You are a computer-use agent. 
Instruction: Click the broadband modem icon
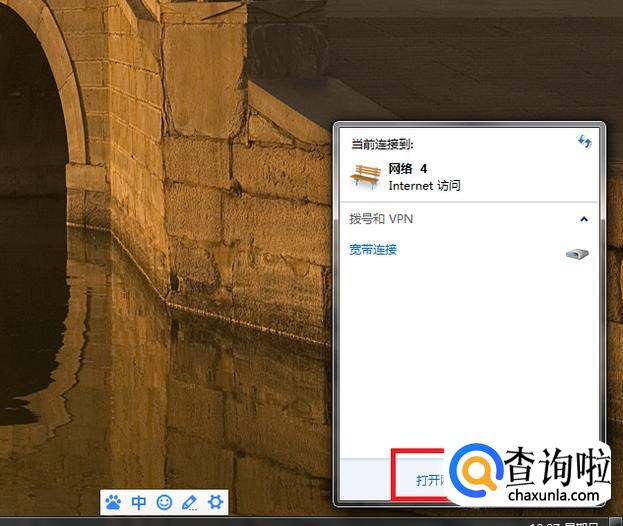pos(577,254)
